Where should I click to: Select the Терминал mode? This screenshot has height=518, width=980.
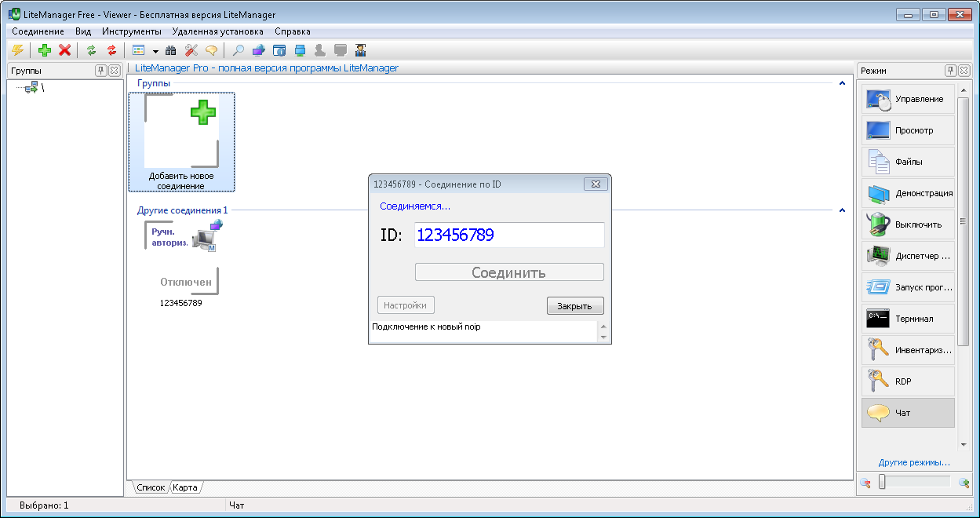coord(909,319)
